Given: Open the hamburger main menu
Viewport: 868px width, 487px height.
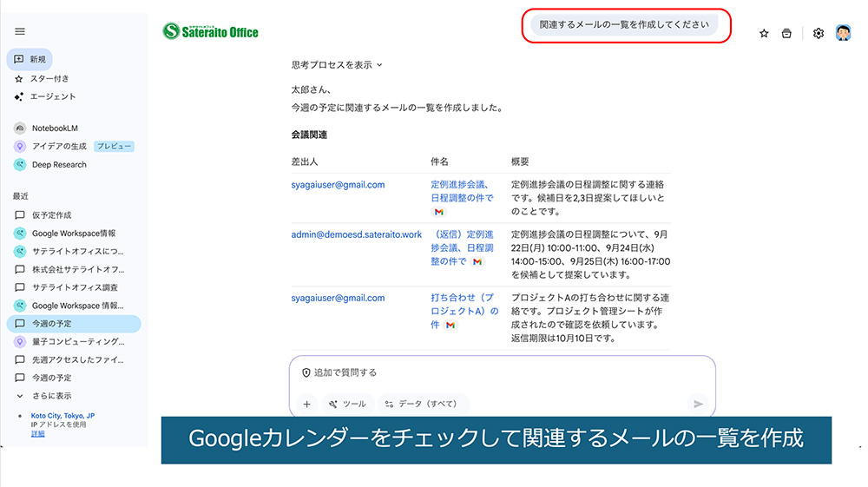Looking at the screenshot, I should [x=20, y=31].
